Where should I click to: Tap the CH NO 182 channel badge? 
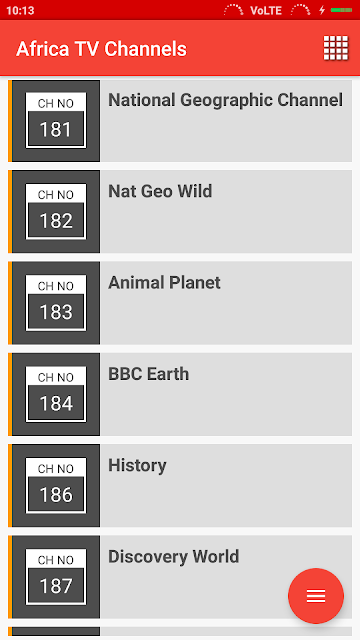point(56,212)
